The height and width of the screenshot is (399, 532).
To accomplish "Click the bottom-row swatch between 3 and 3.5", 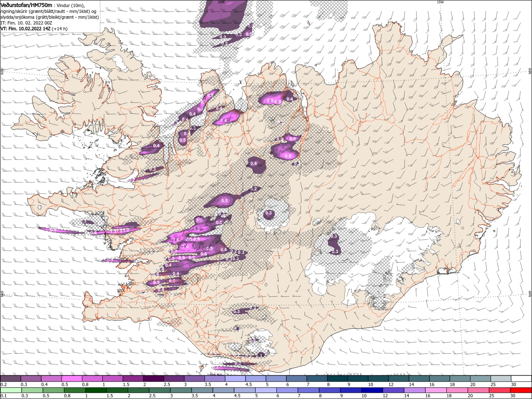I will click(x=181, y=390).
